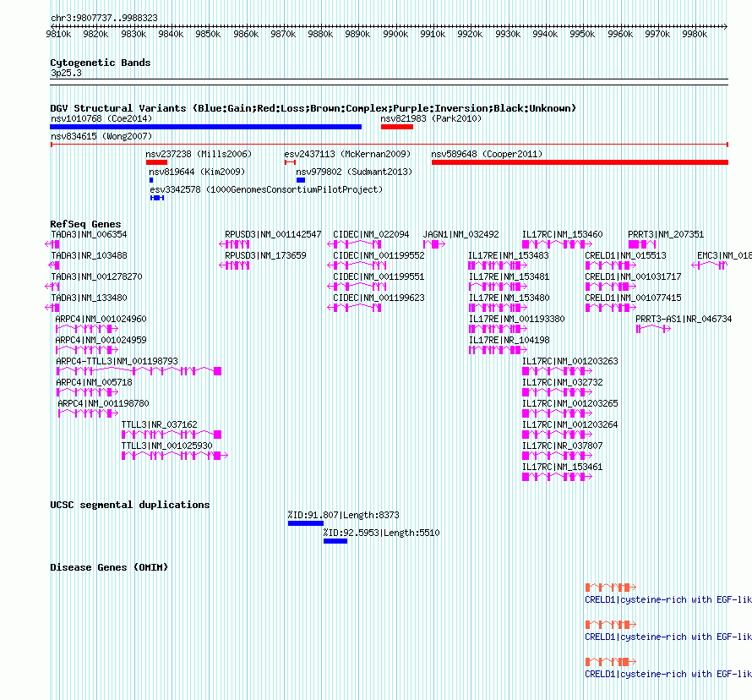Open transcript label IL17RC|NM_001203265
The image size is (752, 700).
pyautogui.click(x=569, y=403)
